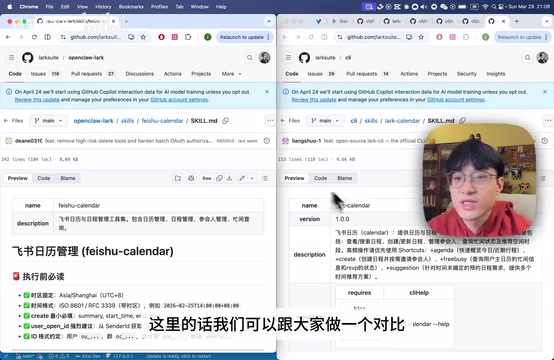Open the document outline in openclaw-lark window
The height and width of the screenshot is (360, 554).
point(265,178)
